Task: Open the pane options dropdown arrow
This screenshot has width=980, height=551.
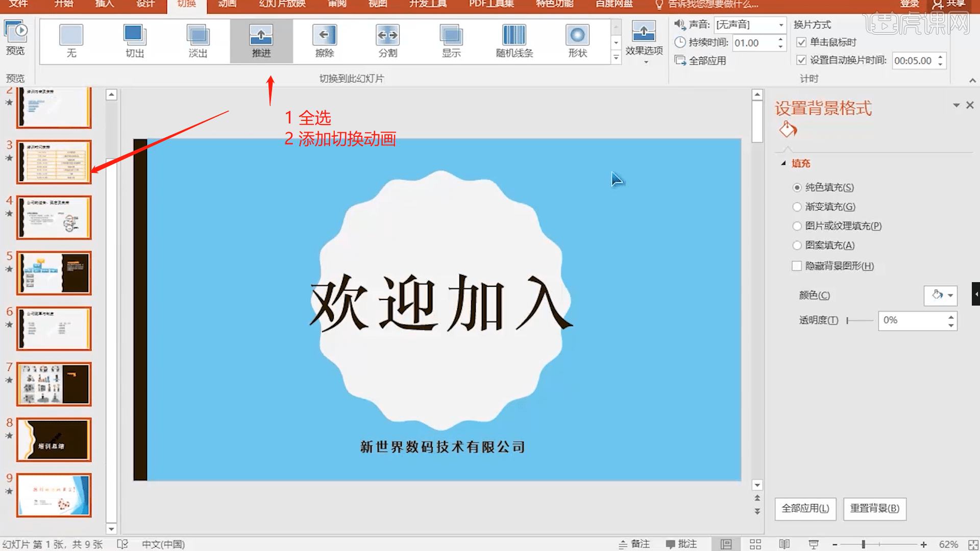Action: click(x=956, y=105)
